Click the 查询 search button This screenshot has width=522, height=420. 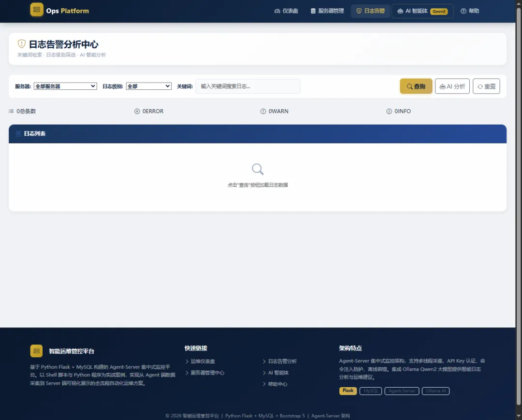[x=416, y=86]
